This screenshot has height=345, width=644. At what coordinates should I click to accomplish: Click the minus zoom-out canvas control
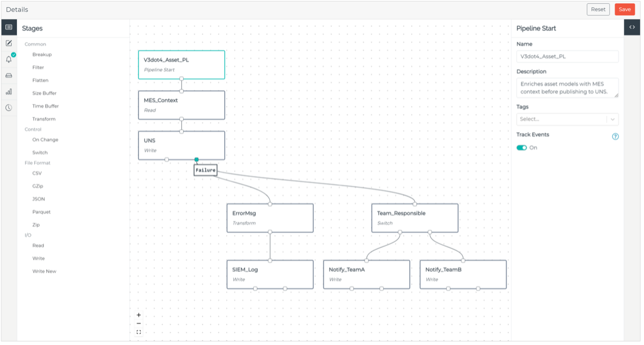(139, 323)
